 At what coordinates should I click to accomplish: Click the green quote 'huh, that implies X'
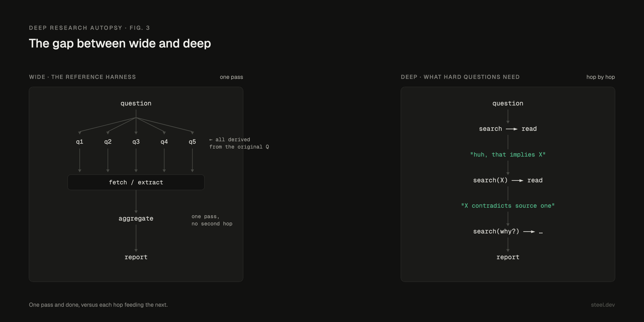tap(508, 155)
